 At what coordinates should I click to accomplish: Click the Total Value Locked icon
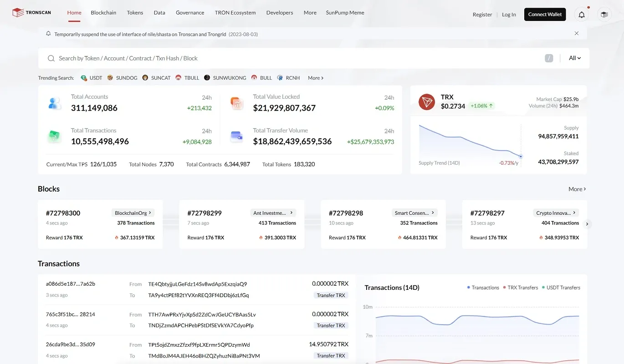237,103
